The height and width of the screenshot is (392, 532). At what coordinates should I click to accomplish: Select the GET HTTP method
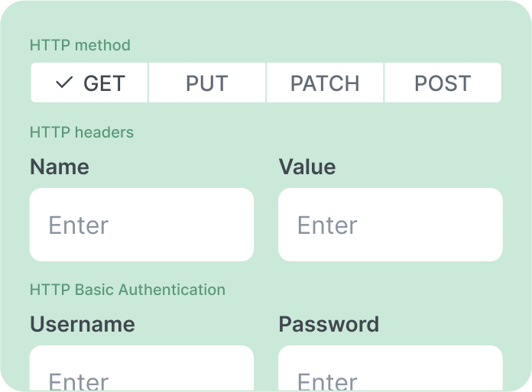point(89,83)
